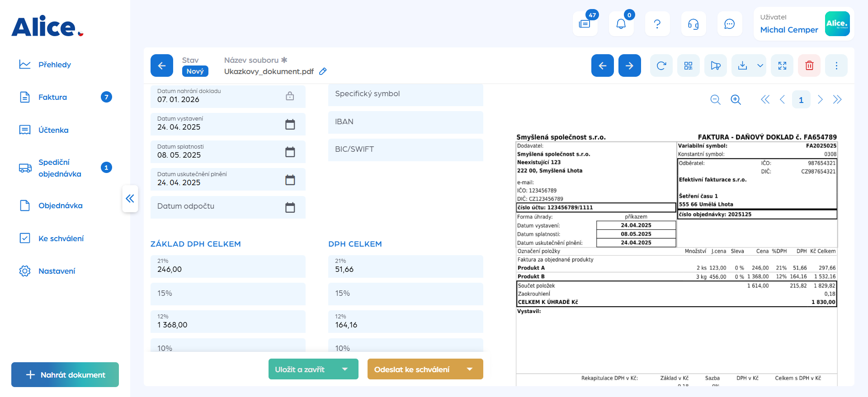Click the Datum odpočtu date field
868x397 pixels.
228,207
